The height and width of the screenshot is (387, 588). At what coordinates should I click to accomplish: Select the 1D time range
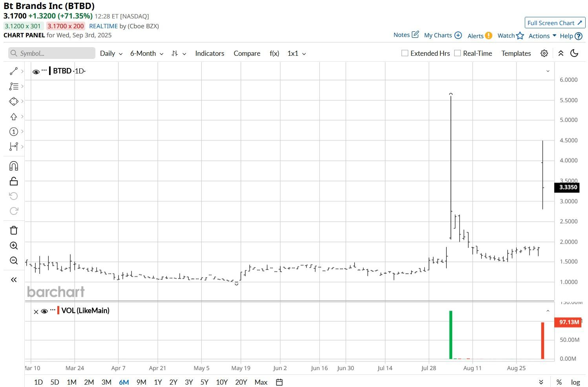pyautogui.click(x=38, y=382)
